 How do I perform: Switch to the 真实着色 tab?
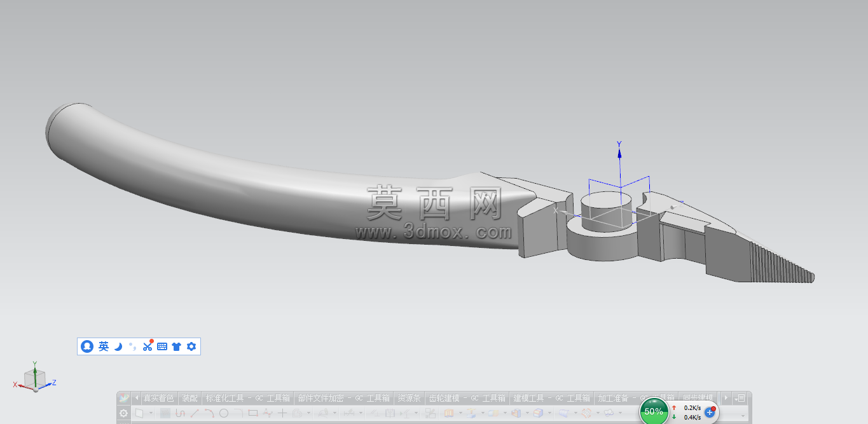tap(158, 399)
